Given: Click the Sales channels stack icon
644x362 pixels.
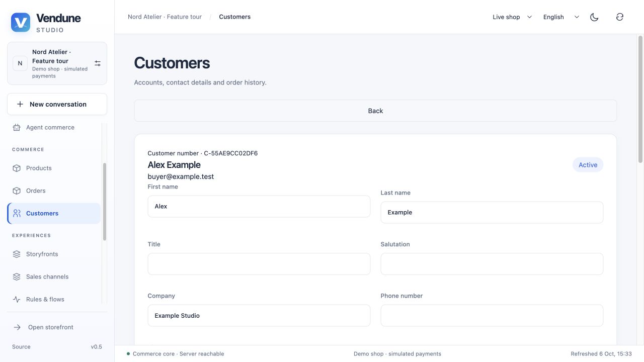Looking at the screenshot, I should pos(17,277).
